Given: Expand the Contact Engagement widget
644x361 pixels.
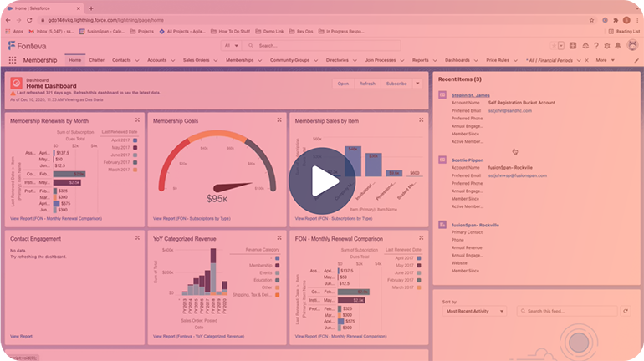Looking at the screenshot, I should [137, 238].
